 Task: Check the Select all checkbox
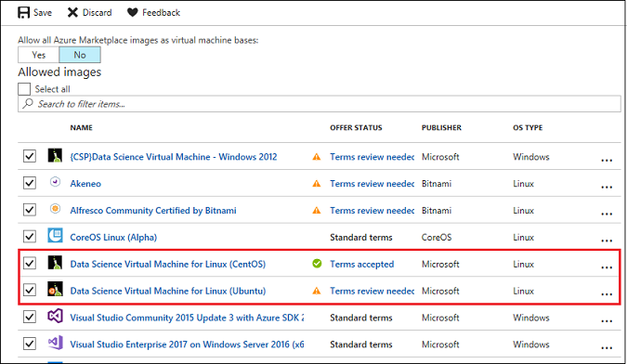(x=24, y=89)
